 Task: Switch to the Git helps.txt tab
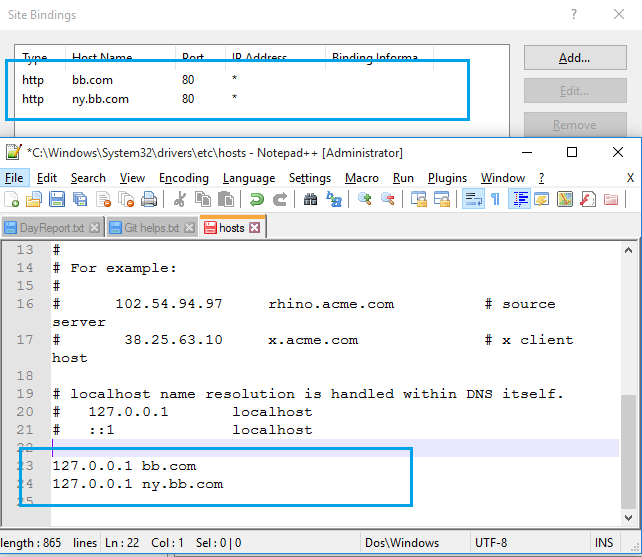151,228
